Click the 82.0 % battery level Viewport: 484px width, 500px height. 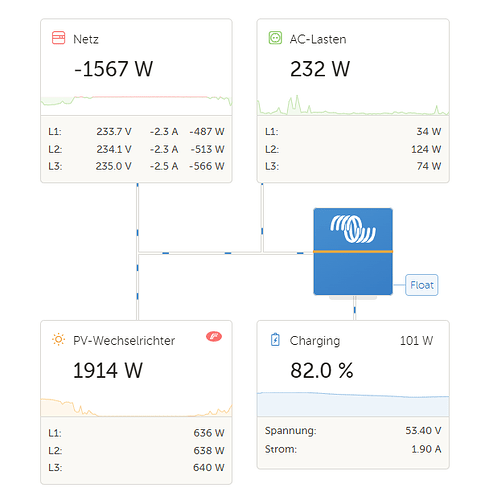tap(322, 370)
